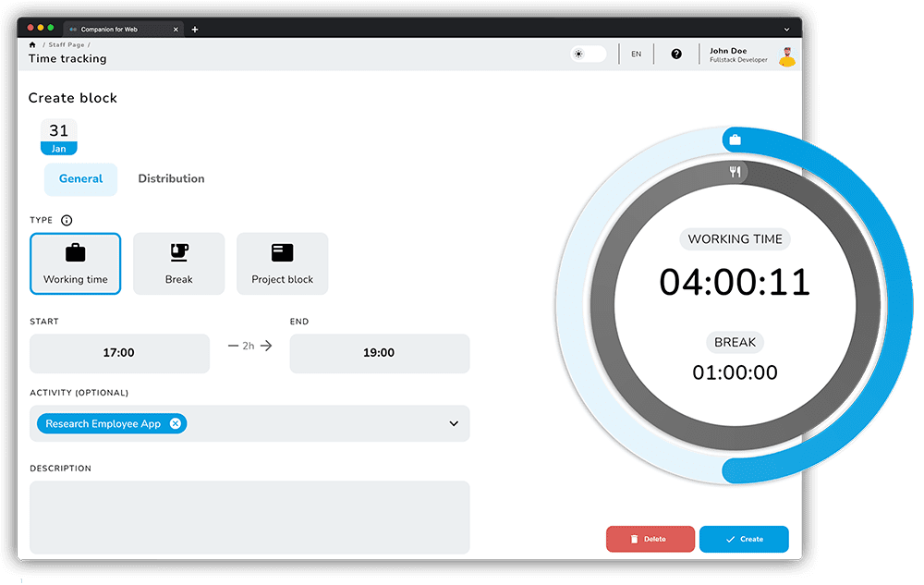Select the Break coffee cup icon
The height and width of the screenshot is (585, 924).
click(x=178, y=252)
